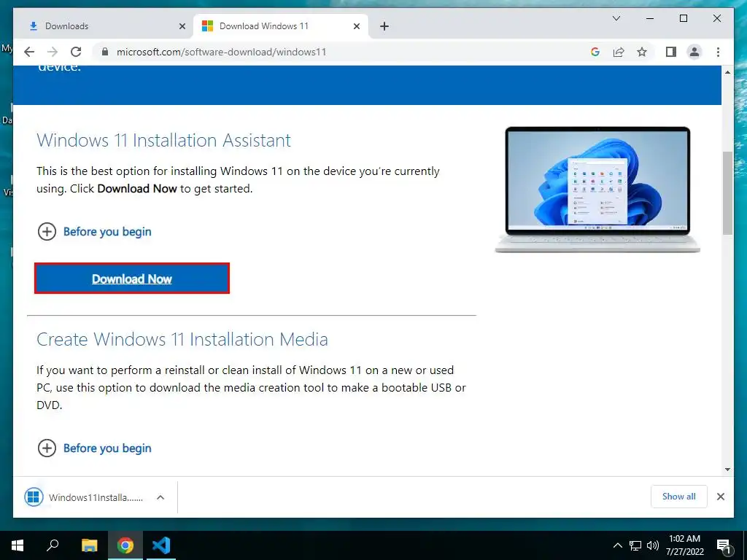
Task: Open Chrome three-dot menu
Action: tap(718, 52)
